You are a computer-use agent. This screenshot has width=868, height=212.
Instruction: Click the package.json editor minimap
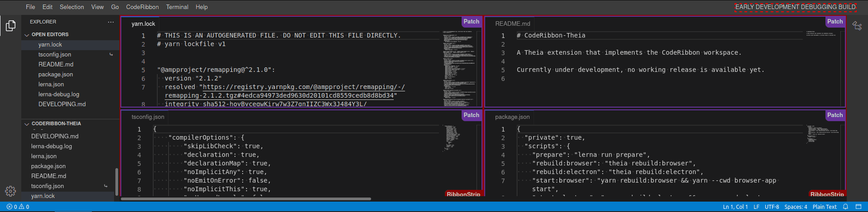823,160
